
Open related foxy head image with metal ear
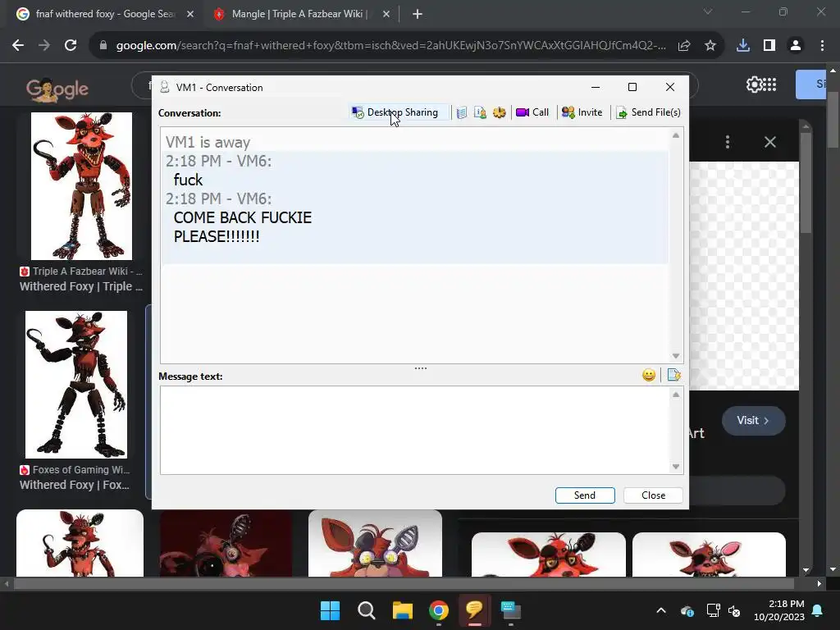(x=375, y=543)
